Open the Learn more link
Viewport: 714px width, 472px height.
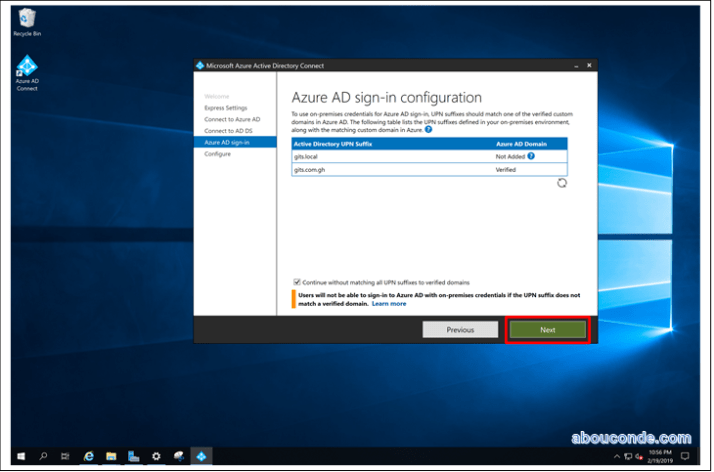click(x=389, y=303)
